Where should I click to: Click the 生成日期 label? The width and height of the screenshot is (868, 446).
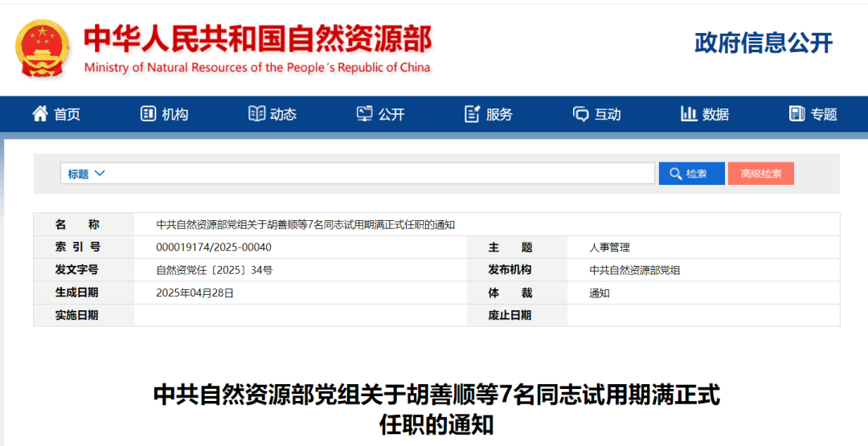(x=77, y=293)
